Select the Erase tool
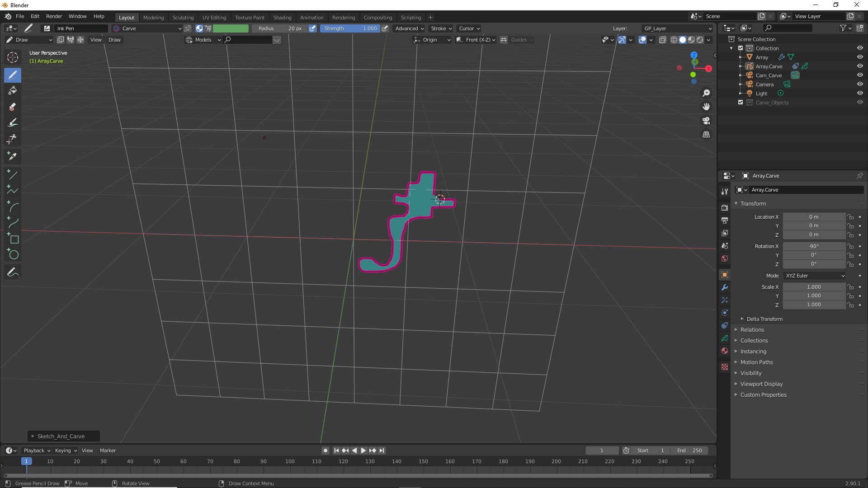This screenshot has width=868, height=488. (13, 107)
